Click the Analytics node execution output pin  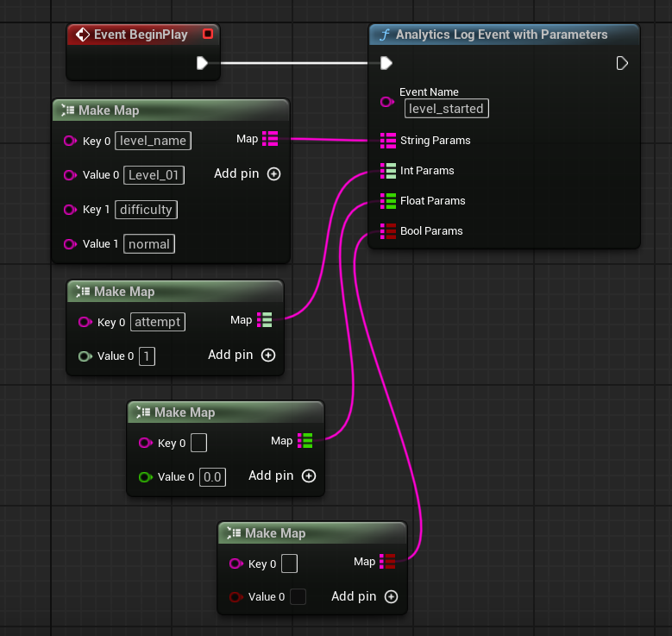[x=622, y=63]
